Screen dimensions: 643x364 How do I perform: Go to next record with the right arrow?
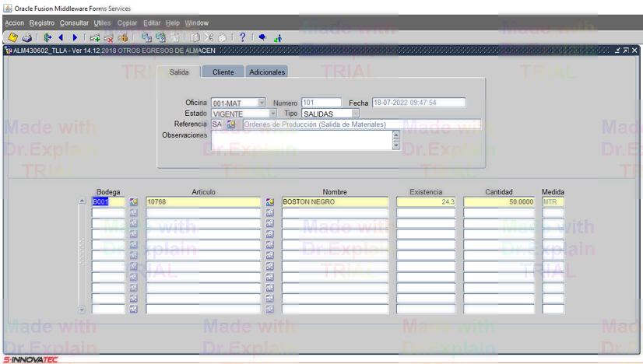point(75,37)
